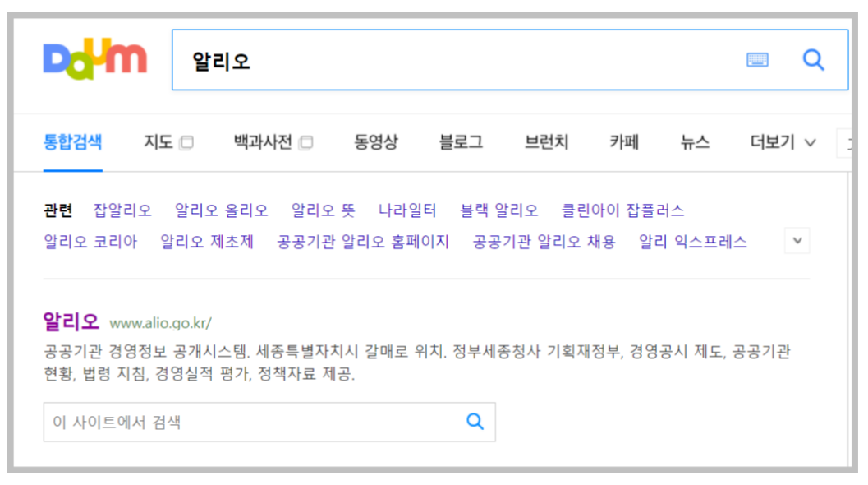Switch to the 백과사전 tab
Screen dimensions: 868x485
point(263,142)
